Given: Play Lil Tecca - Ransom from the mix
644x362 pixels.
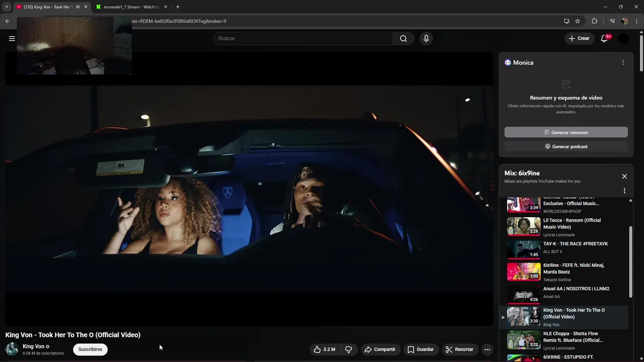Looking at the screenshot, I should pos(572,224).
